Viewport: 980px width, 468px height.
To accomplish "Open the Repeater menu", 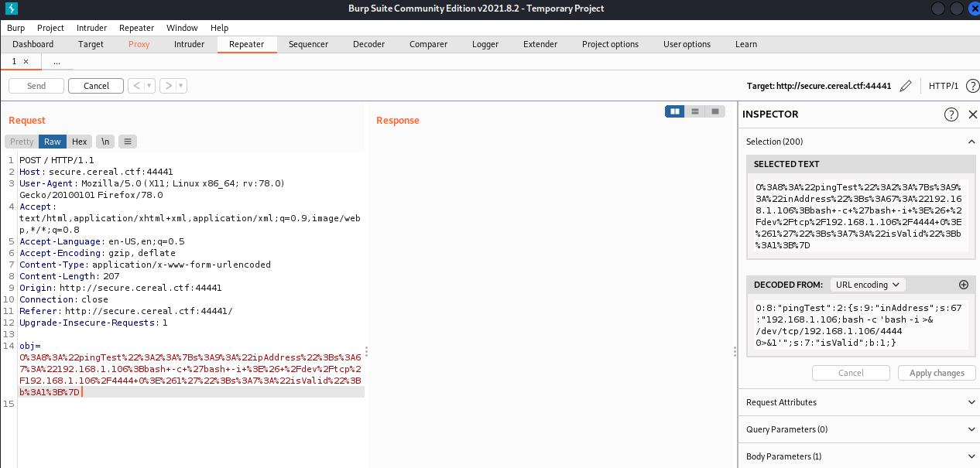I will (137, 28).
